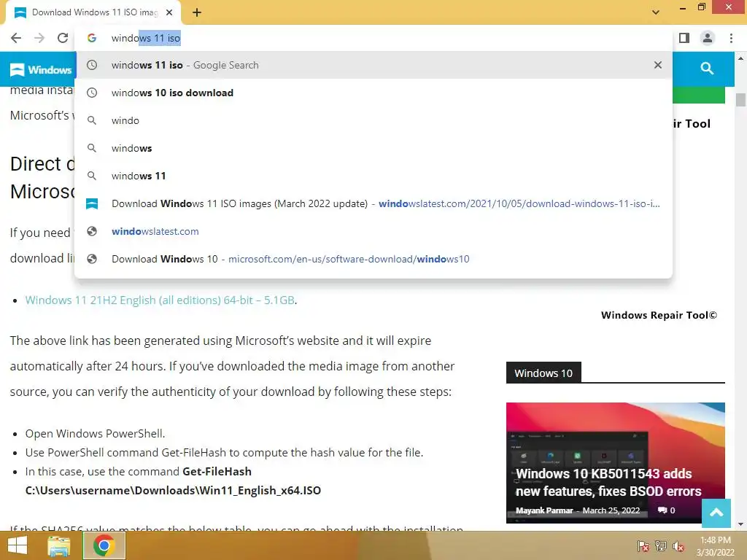The image size is (747, 560).
Task: Click the Windows Repair Tool© text
Action: (659, 315)
